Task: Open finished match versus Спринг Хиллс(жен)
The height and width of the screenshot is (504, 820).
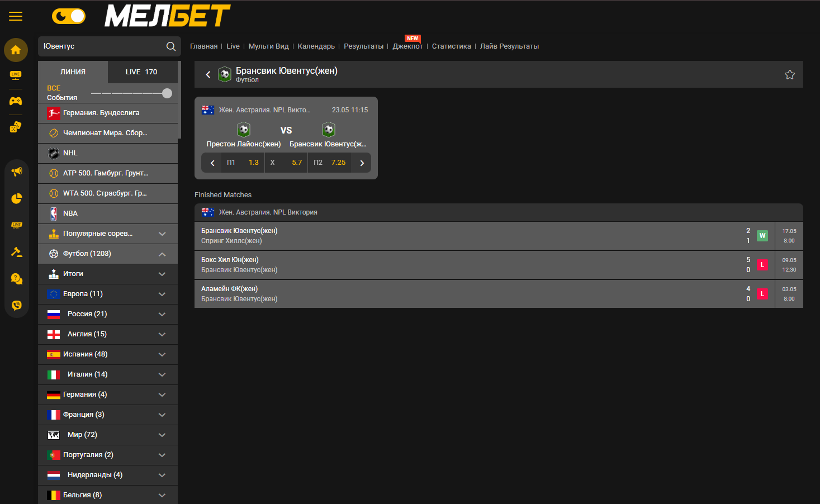Action: point(499,236)
